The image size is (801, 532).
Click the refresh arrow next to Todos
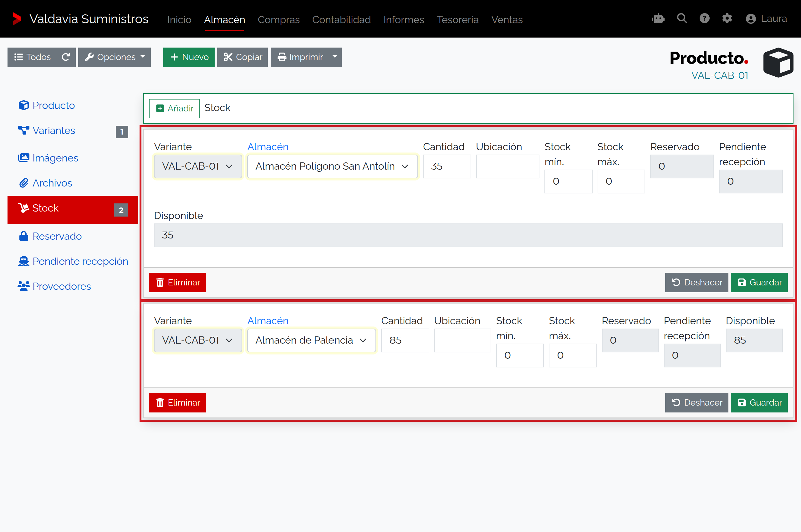pyautogui.click(x=66, y=57)
